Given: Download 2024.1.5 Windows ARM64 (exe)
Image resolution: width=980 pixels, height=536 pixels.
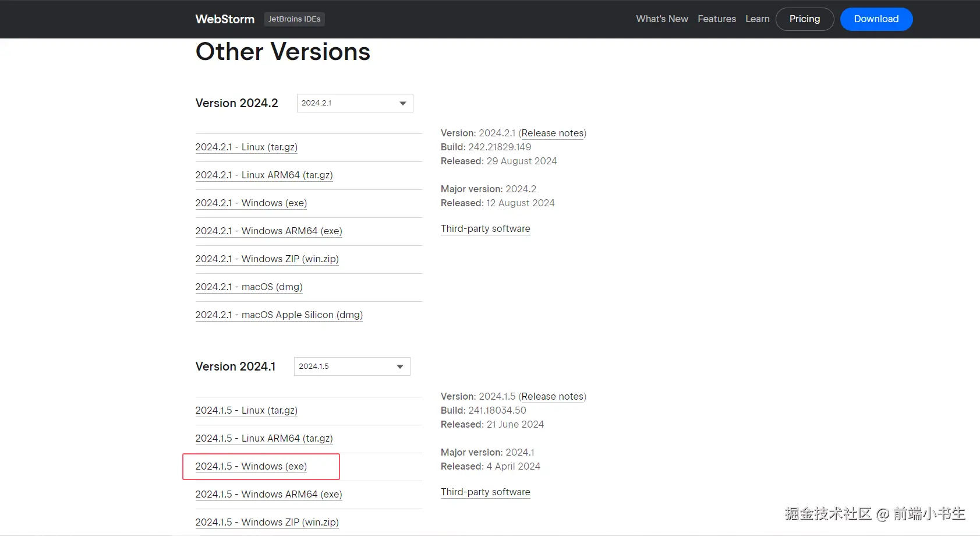Looking at the screenshot, I should tap(268, 495).
